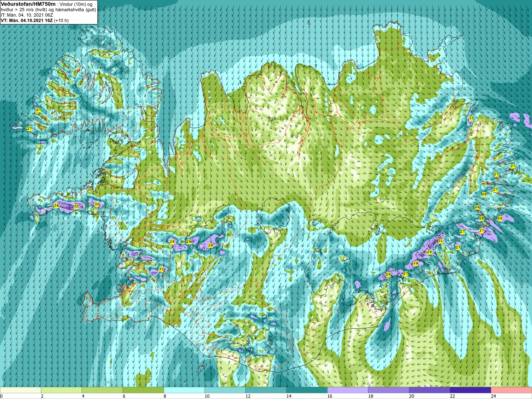The image size is (532, 399).
Task: Click the 18–20 m/s purple legend swatch
Action: point(389,390)
